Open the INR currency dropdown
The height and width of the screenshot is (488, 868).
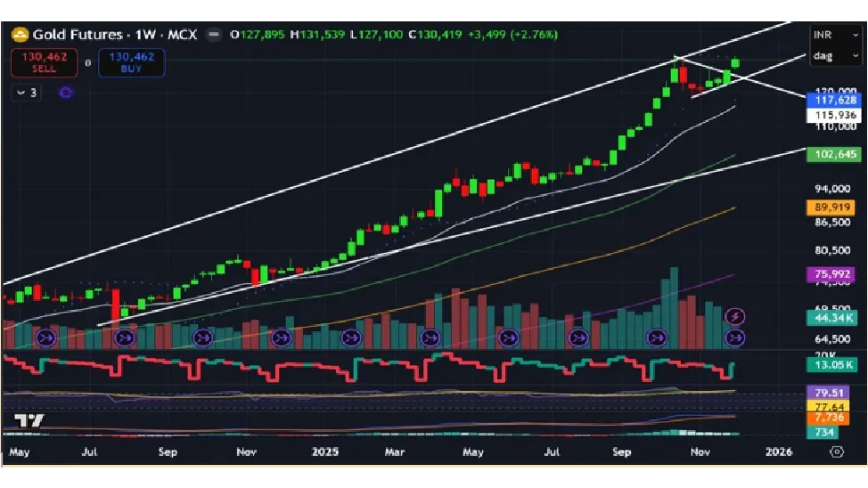point(835,35)
